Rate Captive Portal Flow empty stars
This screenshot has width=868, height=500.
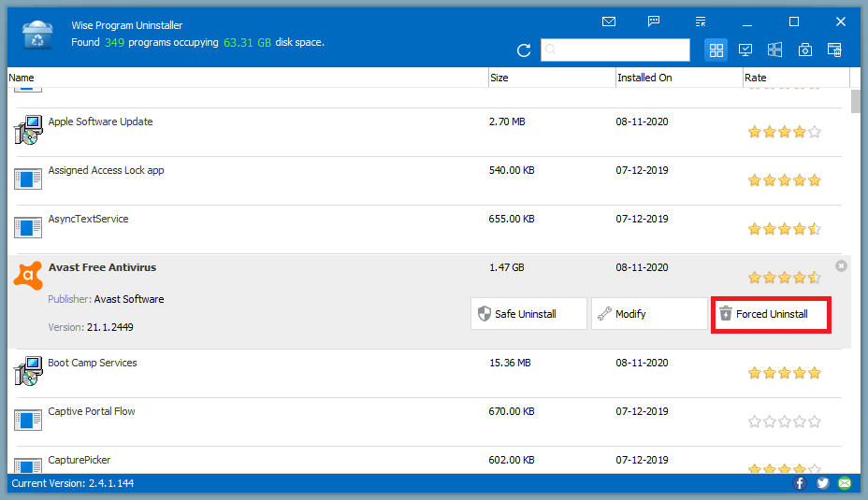784,421
